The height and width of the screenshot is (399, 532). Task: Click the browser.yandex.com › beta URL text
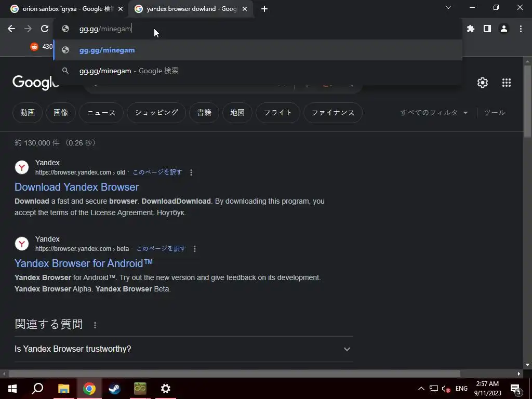(x=82, y=249)
